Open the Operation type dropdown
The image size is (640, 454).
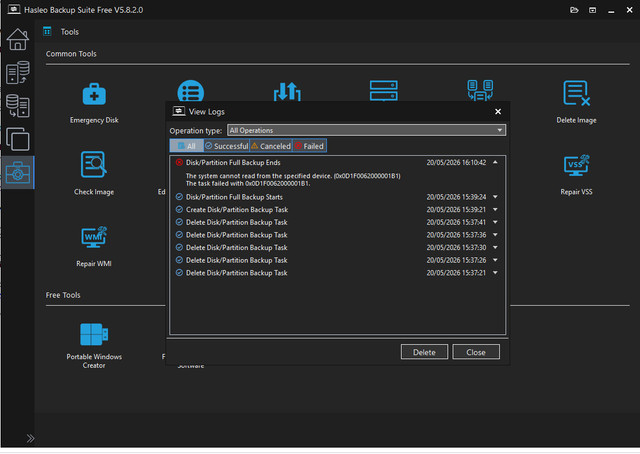[x=366, y=130]
